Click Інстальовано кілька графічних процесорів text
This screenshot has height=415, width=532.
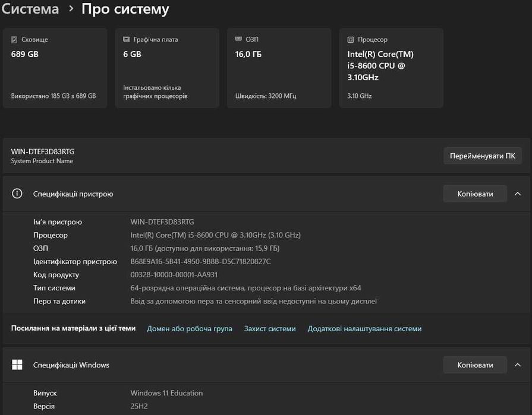[155, 92]
